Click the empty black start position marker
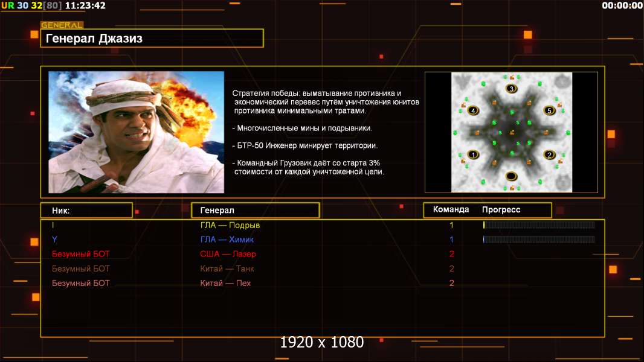Viewport: 644px width, 362px height. click(511, 176)
